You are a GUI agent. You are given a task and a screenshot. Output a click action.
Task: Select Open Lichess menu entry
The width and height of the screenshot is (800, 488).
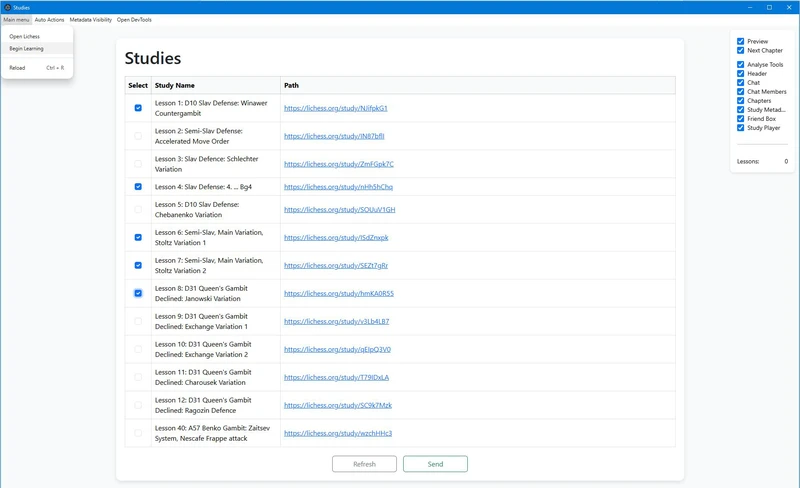[24, 36]
